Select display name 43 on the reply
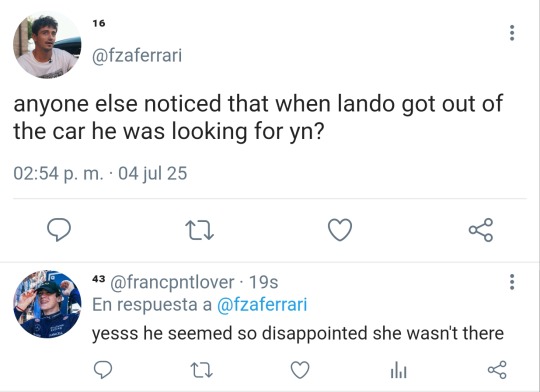The height and width of the screenshot is (392, 540). 98,279
